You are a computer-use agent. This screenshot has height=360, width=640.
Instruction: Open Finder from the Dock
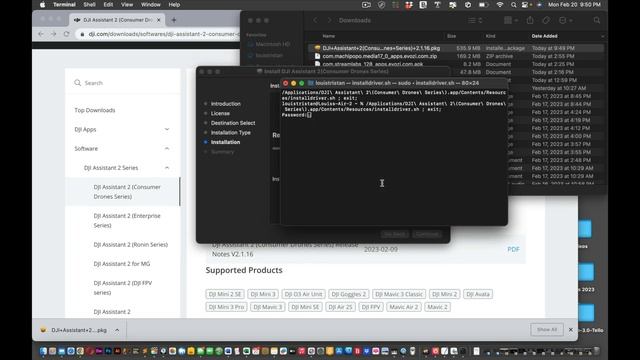point(43,351)
